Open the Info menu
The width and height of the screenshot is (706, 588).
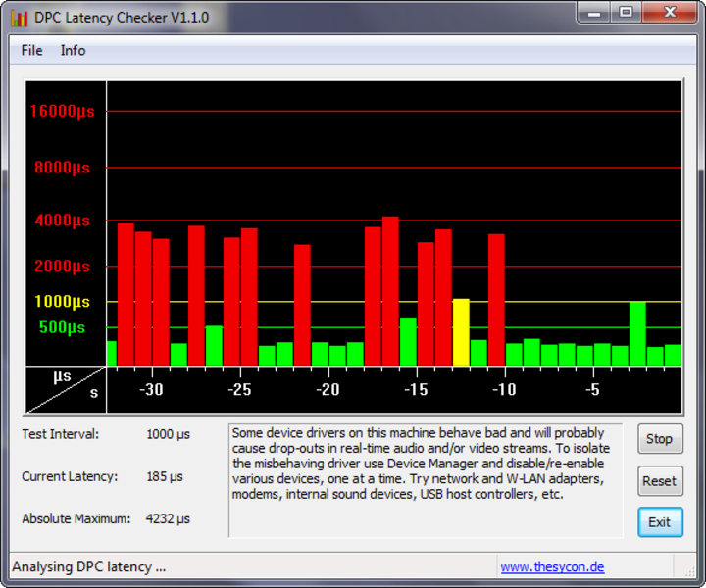click(x=73, y=50)
